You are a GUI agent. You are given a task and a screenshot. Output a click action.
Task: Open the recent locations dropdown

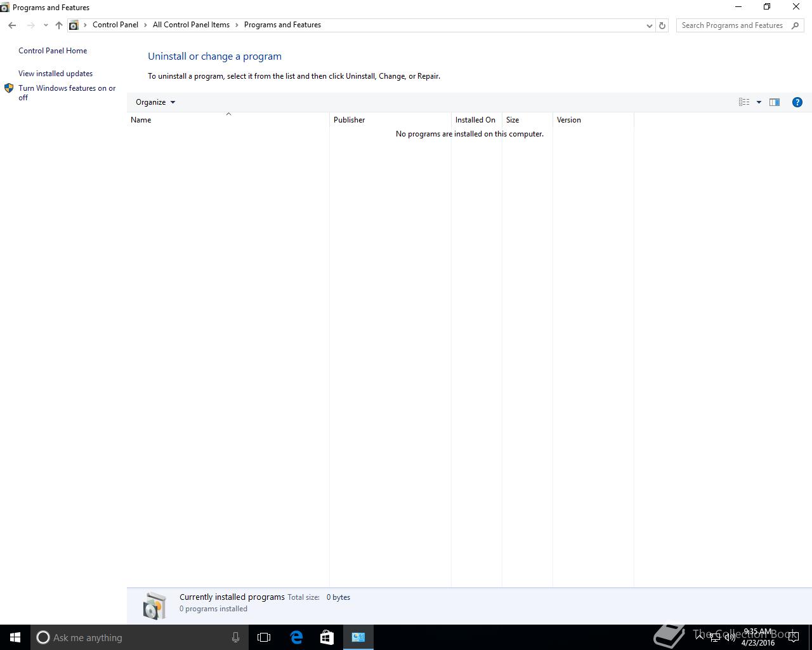pos(46,25)
